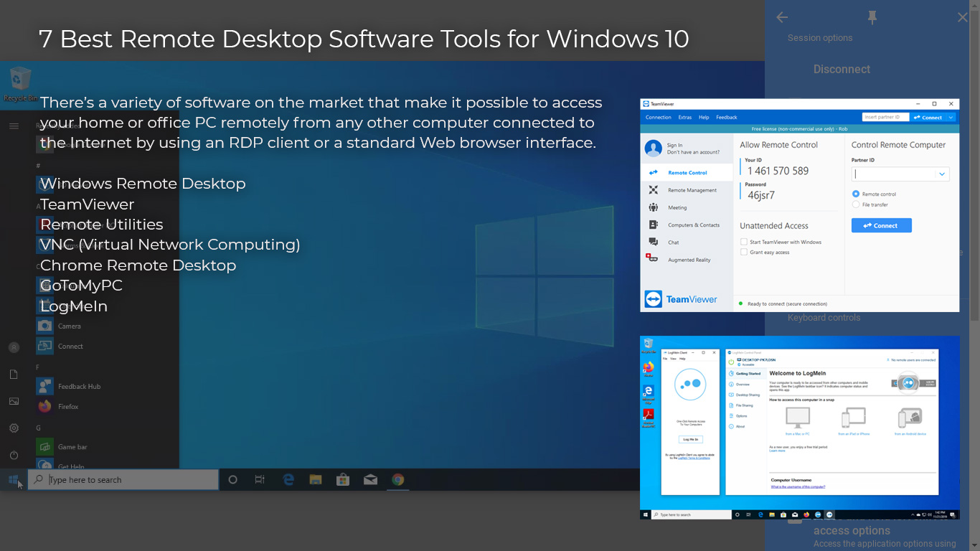Open Settings gear in Start menu rail
The height and width of the screenshot is (551, 980).
pos(14,428)
